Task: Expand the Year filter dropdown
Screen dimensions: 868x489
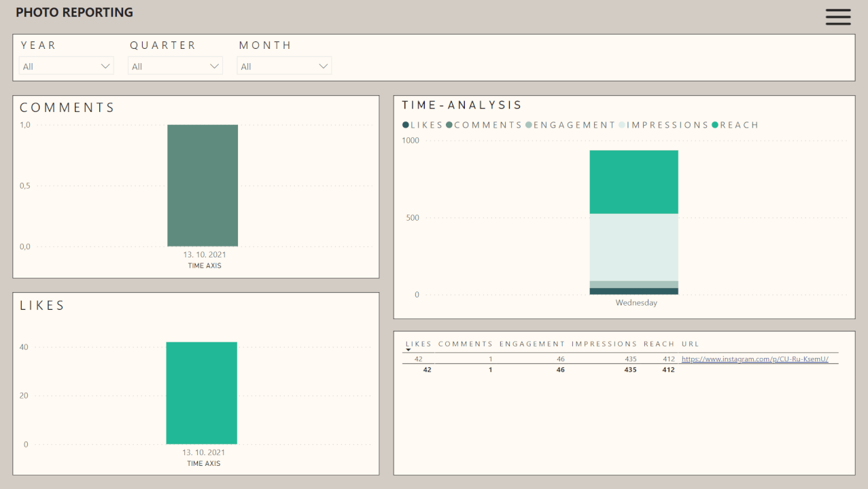Action: 67,66
